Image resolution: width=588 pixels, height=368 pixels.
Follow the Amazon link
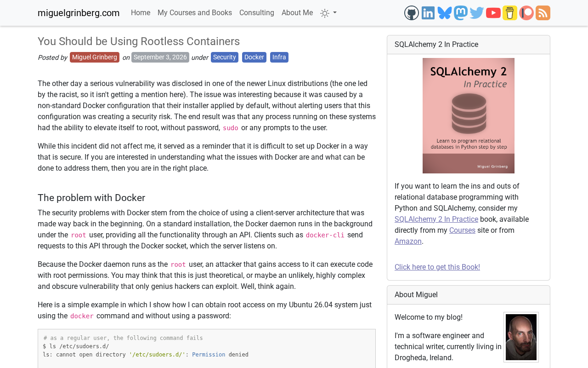pos(408,241)
